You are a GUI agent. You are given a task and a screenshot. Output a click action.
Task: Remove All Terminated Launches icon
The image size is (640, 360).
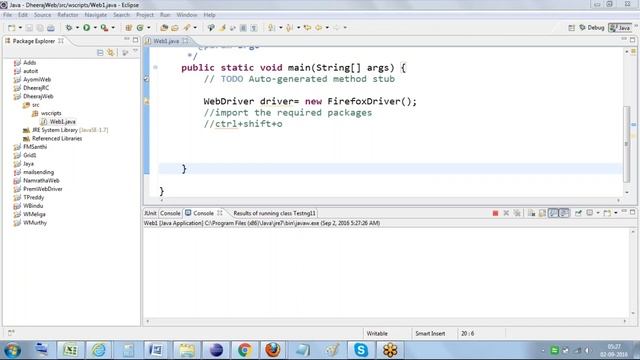pyautogui.click(x=517, y=213)
